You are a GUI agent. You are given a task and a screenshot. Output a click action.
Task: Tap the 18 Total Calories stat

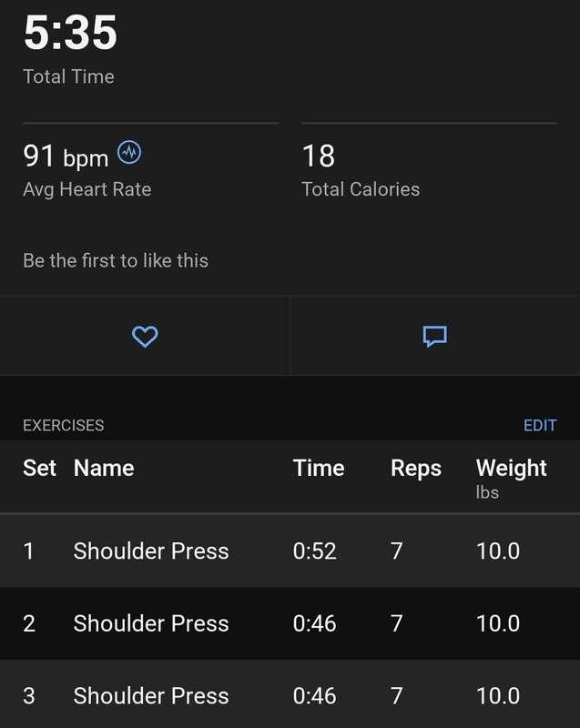coord(319,157)
